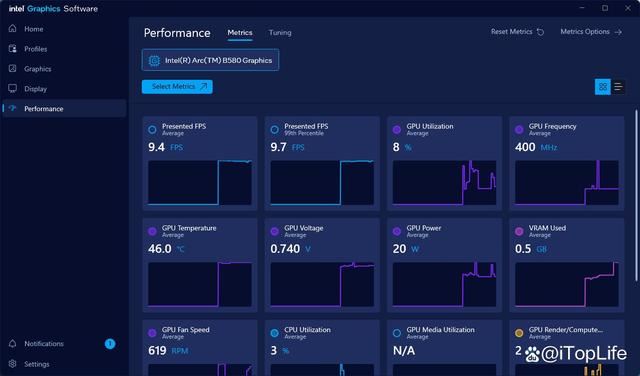Minimize the Intel Graphics Software window
640x376 pixels.
[582, 8]
